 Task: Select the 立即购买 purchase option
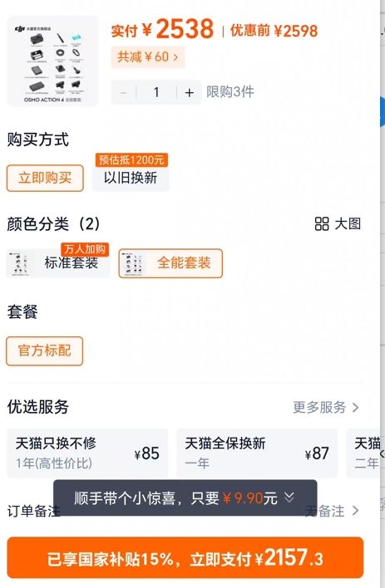pos(45,178)
